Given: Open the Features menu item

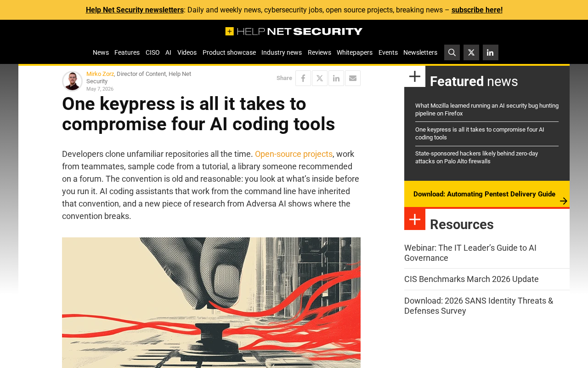Looking at the screenshot, I should click(x=127, y=52).
